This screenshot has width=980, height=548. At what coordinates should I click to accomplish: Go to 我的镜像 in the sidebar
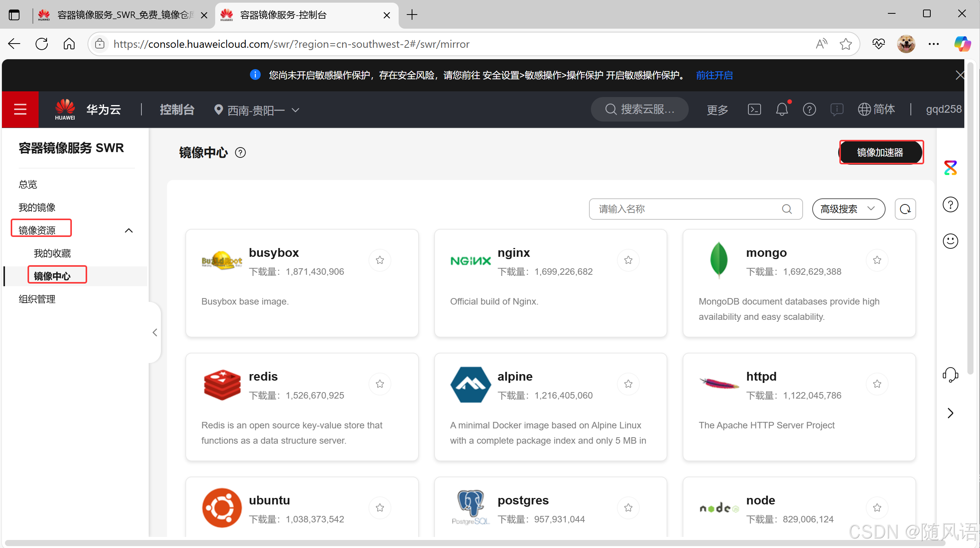click(x=37, y=208)
